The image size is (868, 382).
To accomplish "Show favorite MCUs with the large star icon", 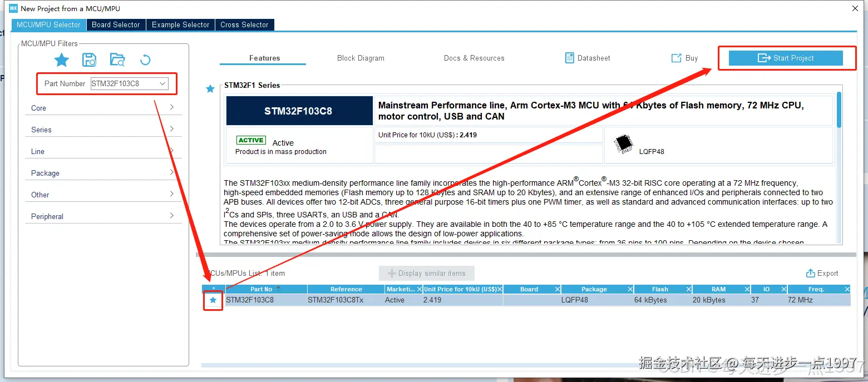I will point(62,60).
